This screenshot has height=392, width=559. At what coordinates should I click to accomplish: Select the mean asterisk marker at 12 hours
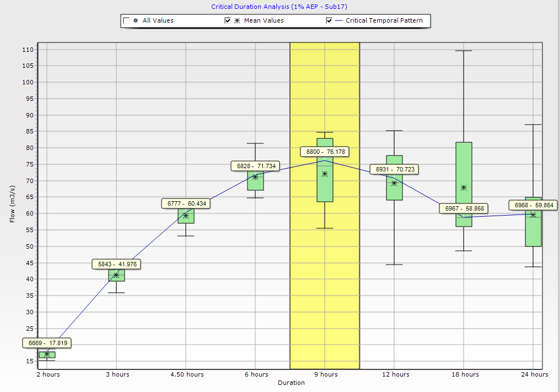pos(394,183)
